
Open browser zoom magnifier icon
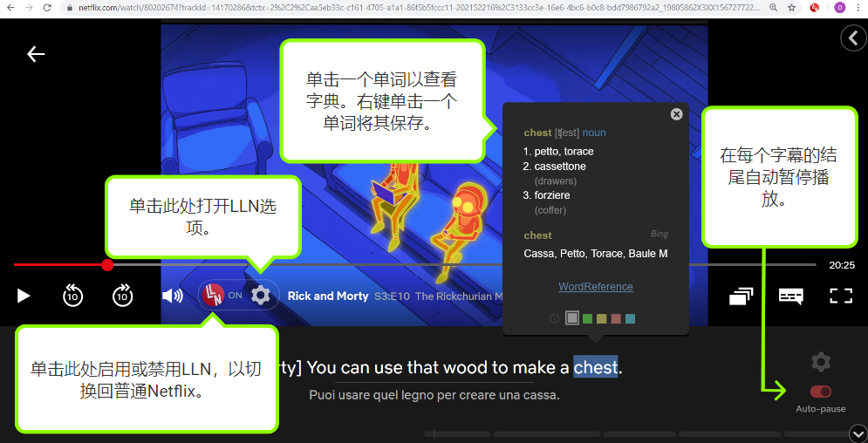tap(773, 8)
